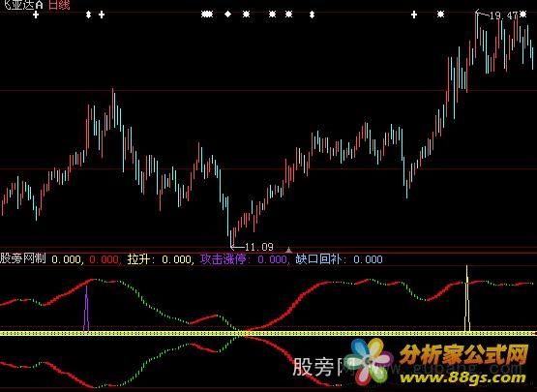Click the purple 0.000 value after 攻击涨停
This screenshot has width=537, height=392.
click(272, 259)
